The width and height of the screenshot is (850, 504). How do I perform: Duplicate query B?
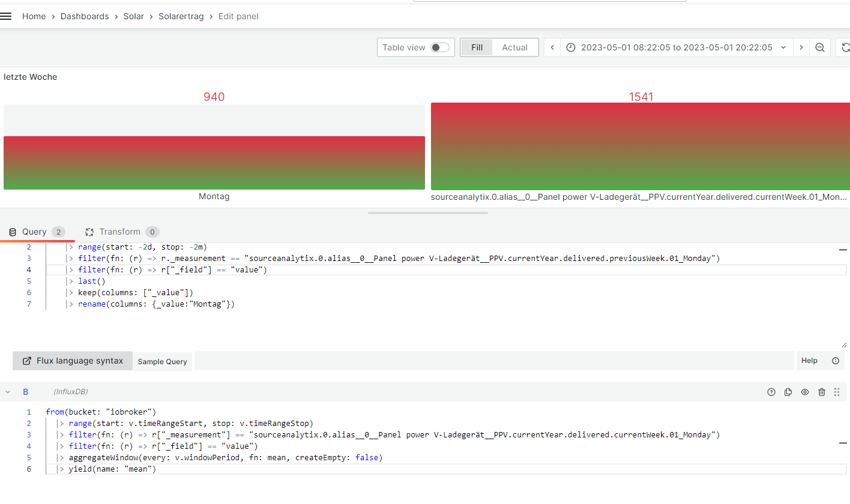(788, 392)
